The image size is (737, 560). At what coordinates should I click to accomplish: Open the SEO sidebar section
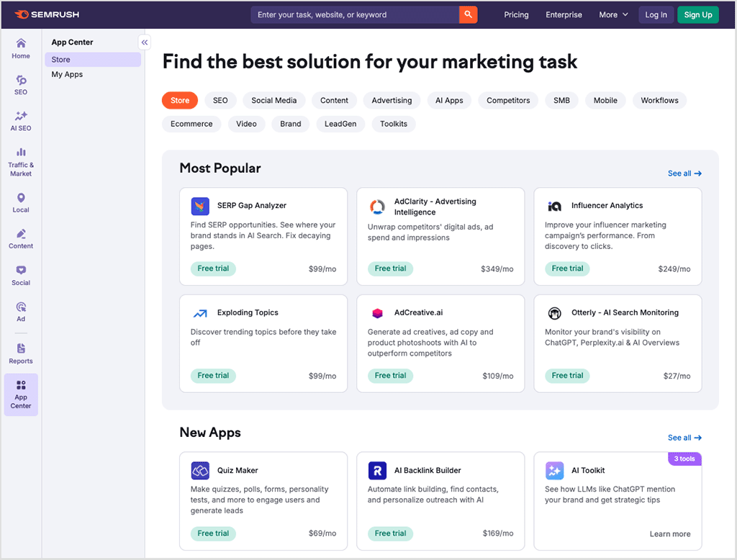pos(21,85)
